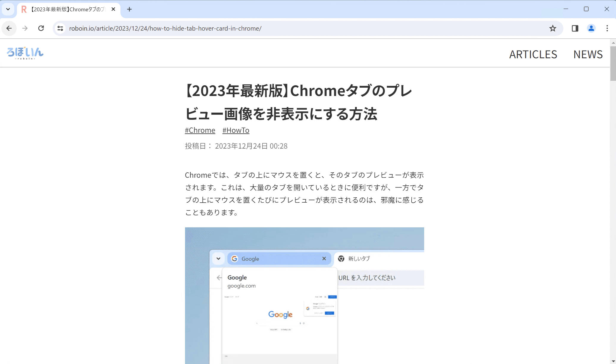Screen dimensions: 616x364
Task: Open the NEWS navigation link
Action: pos(588,54)
